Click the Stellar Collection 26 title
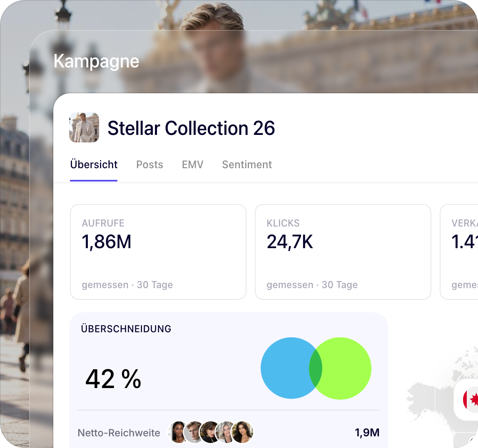The image size is (478, 448). coord(191,128)
